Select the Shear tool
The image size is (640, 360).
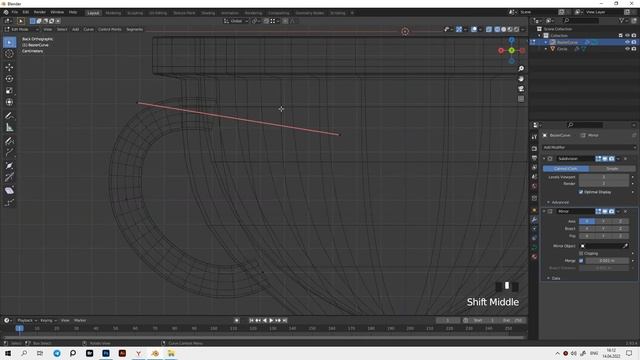coord(9,191)
